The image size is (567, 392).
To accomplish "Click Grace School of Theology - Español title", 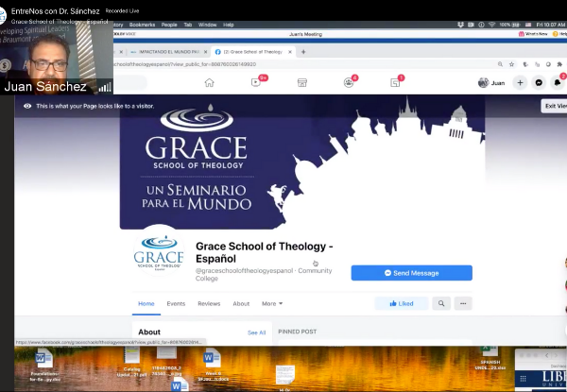I will click(264, 252).
